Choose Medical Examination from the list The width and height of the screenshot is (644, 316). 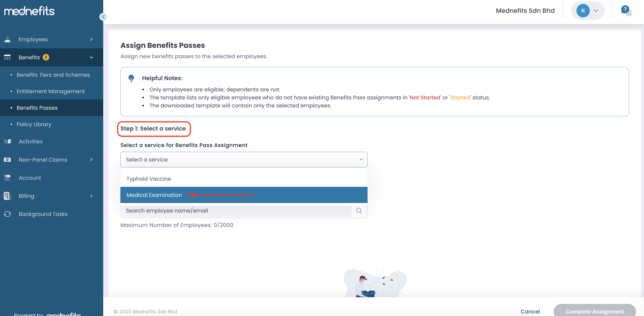click(154, 195)
